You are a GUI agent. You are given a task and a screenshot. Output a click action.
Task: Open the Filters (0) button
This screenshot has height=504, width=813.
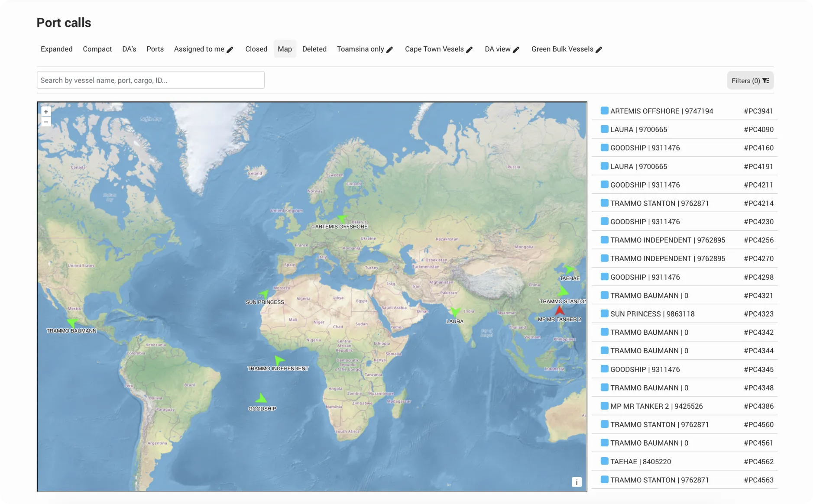pos(750,81)
